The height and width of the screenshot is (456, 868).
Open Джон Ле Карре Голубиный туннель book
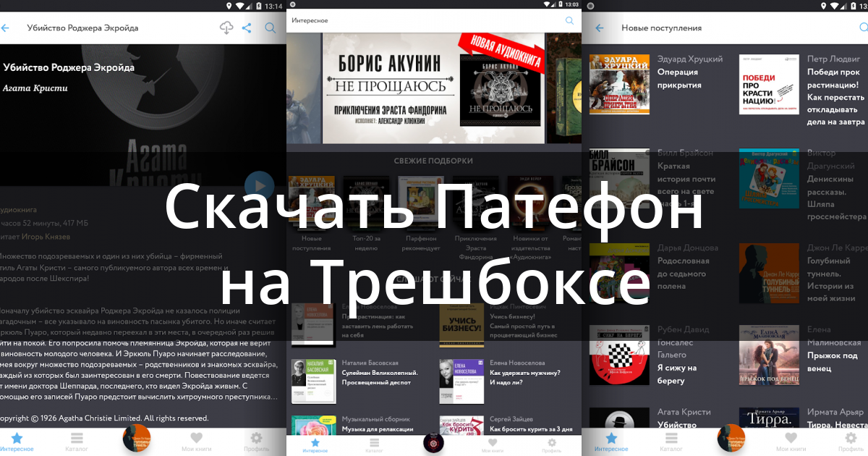(802, 273)
